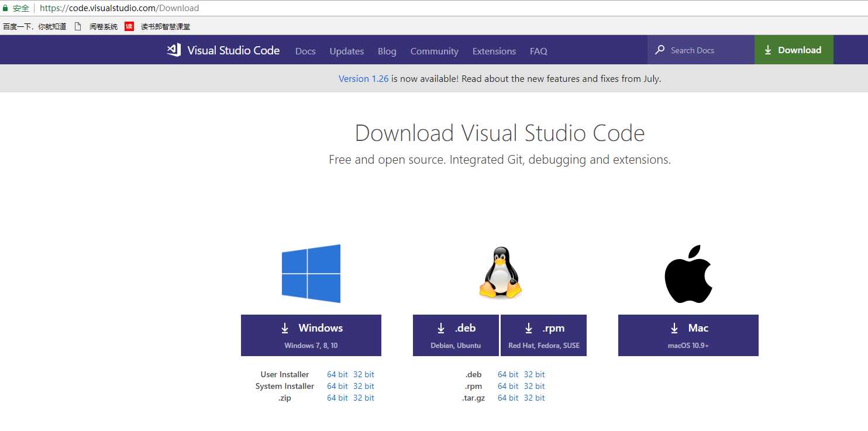Click the Visual Studio Code title text
The width and height of the screenshot is (868, 431).
tap(233, 50)
